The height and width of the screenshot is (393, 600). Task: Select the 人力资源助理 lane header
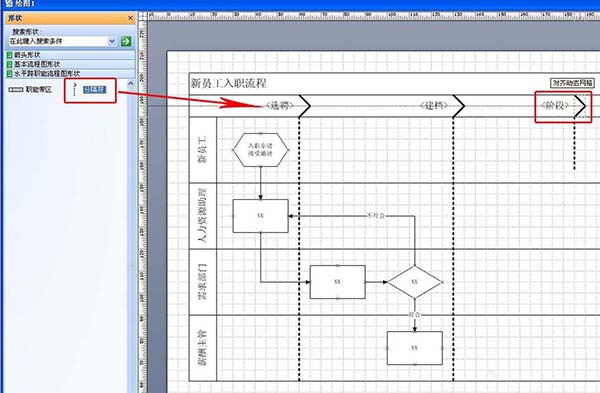[203, 216]
